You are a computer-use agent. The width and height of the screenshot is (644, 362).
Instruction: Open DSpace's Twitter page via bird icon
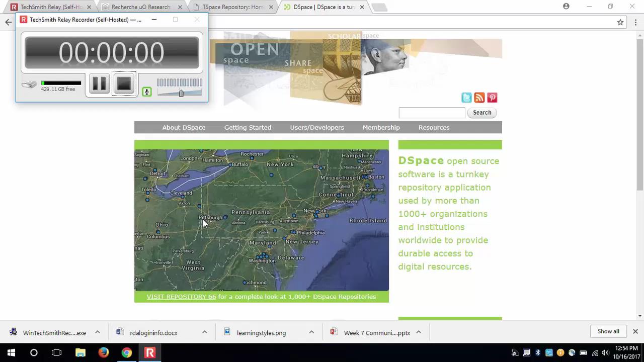click(x=466, y=98)
